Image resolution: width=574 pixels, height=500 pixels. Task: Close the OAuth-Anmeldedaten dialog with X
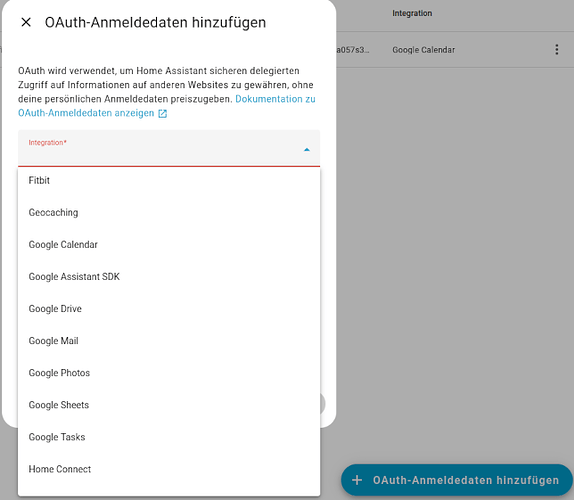[x=26, y=22]
